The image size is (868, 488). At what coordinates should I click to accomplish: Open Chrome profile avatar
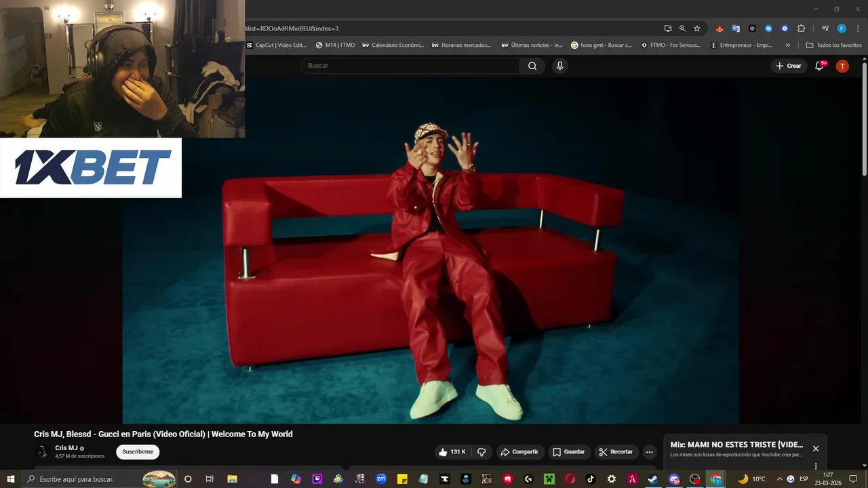click(x=842, y=28)
